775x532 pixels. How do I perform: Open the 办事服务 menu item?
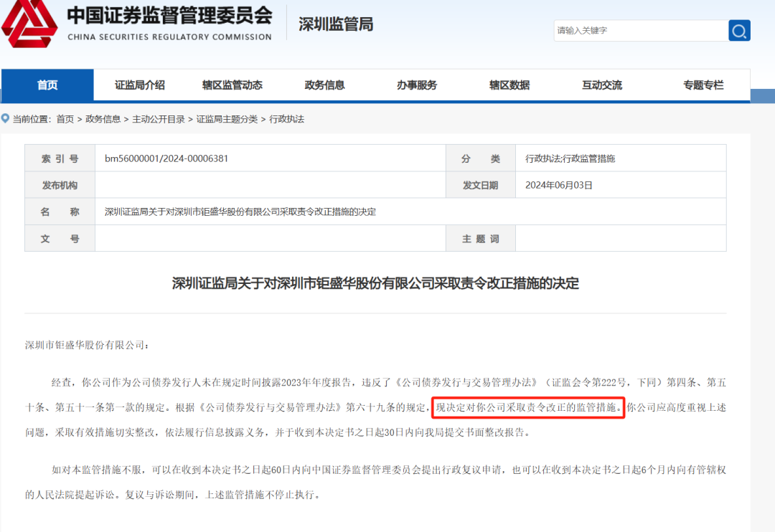click(417, 85)
